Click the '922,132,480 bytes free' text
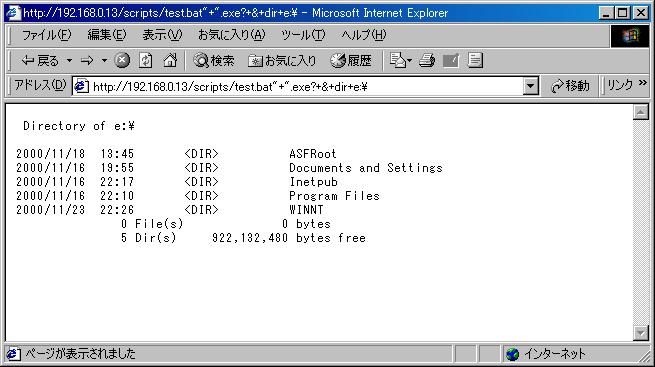 pos(289,238)
